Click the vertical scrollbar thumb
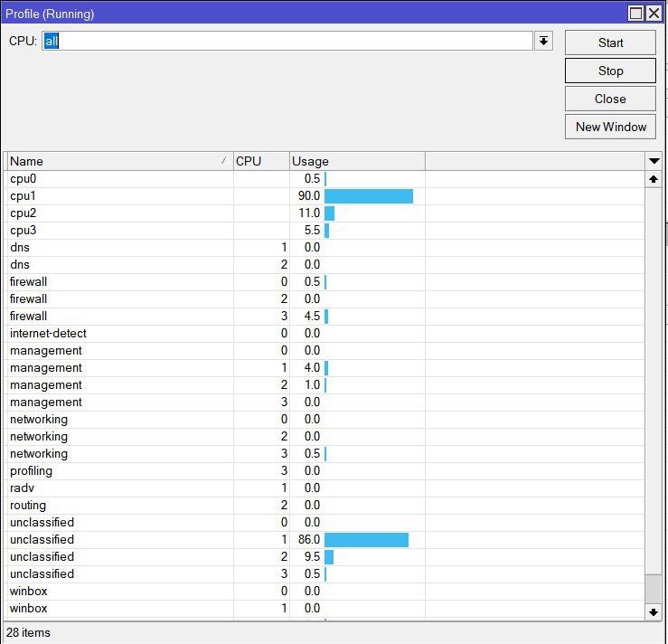The height and width of the screenshot is (644, 668). (654, 589)
